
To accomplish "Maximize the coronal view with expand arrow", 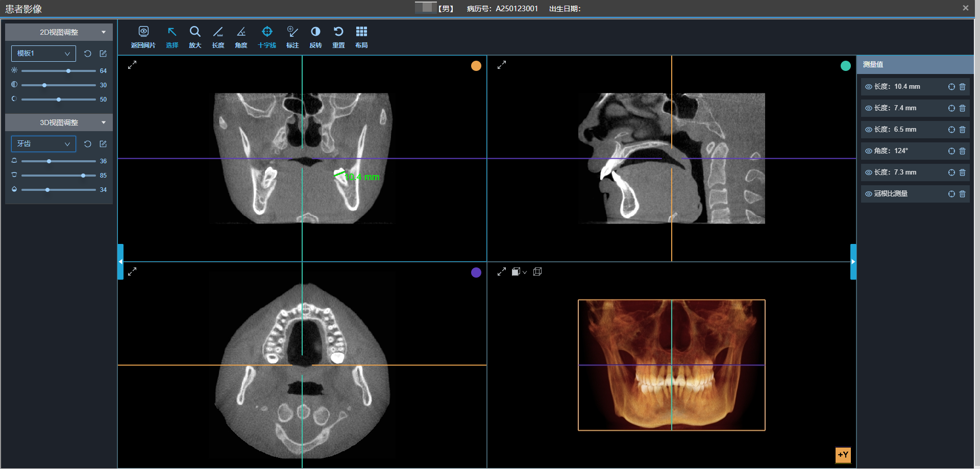I will [x=132, y=65].
